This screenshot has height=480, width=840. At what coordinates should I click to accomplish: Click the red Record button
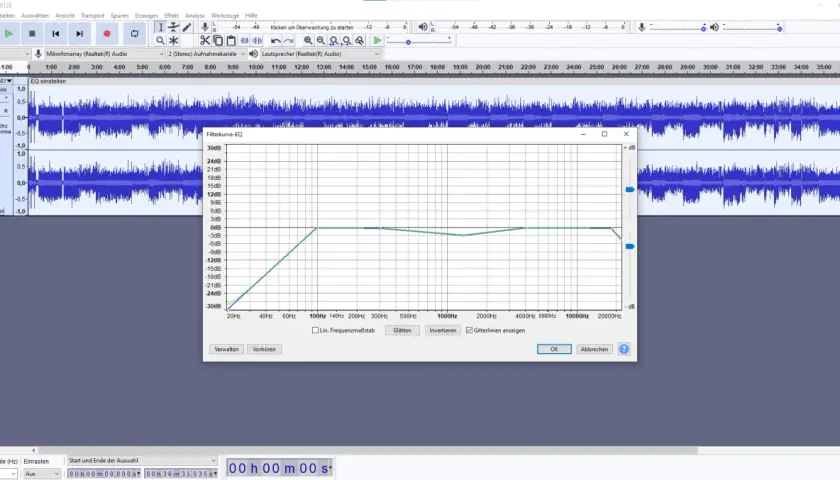(x=107, y=34)
